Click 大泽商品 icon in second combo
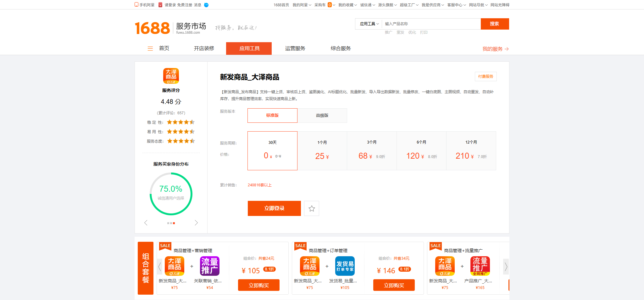Viewport: 644px width, 300px height. tap(310, 266)
